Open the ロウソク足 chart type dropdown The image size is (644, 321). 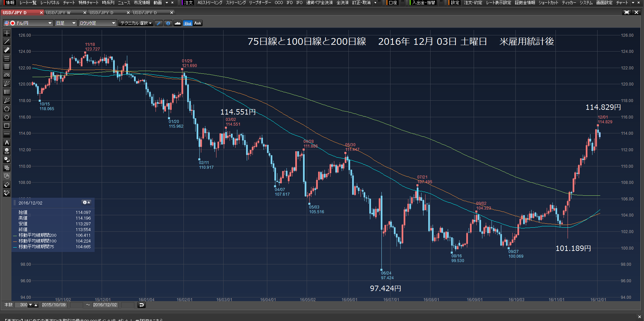pyautogui.click(x=97, y=23)
